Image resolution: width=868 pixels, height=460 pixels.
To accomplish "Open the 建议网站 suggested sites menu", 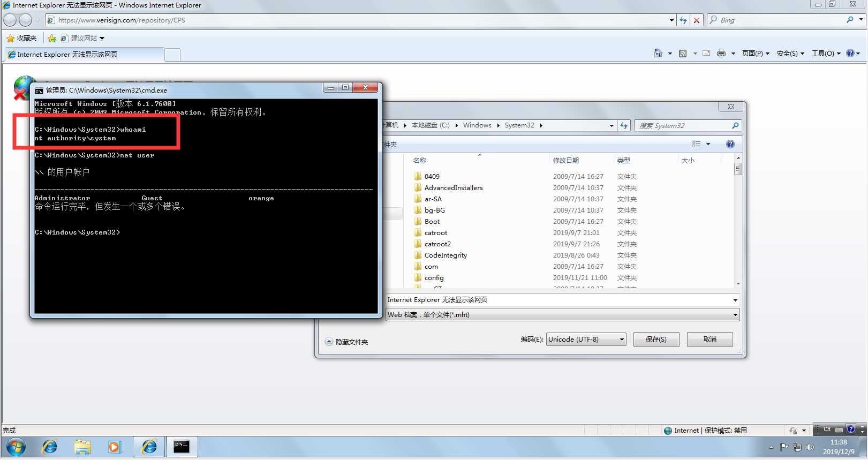I will pos(82,38).
